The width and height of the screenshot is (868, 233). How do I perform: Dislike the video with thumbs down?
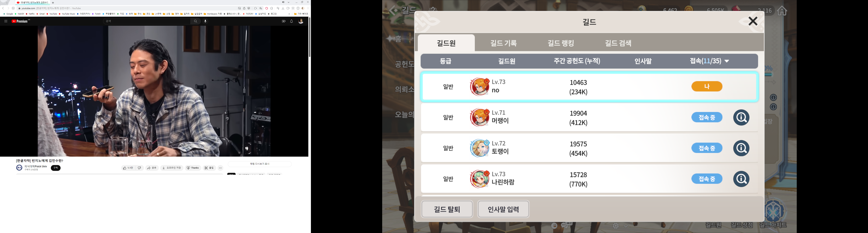coord(139,168)
